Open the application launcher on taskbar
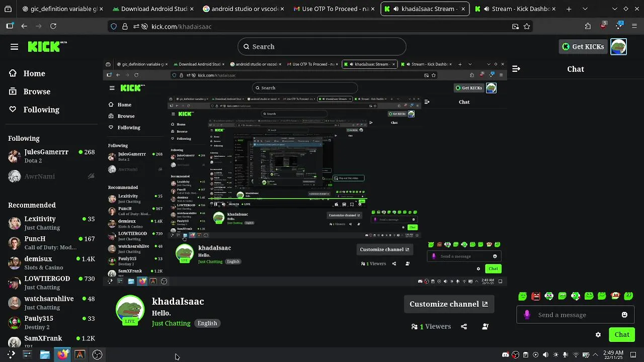This screenshot has width=644, height=362. click(10, 354)
